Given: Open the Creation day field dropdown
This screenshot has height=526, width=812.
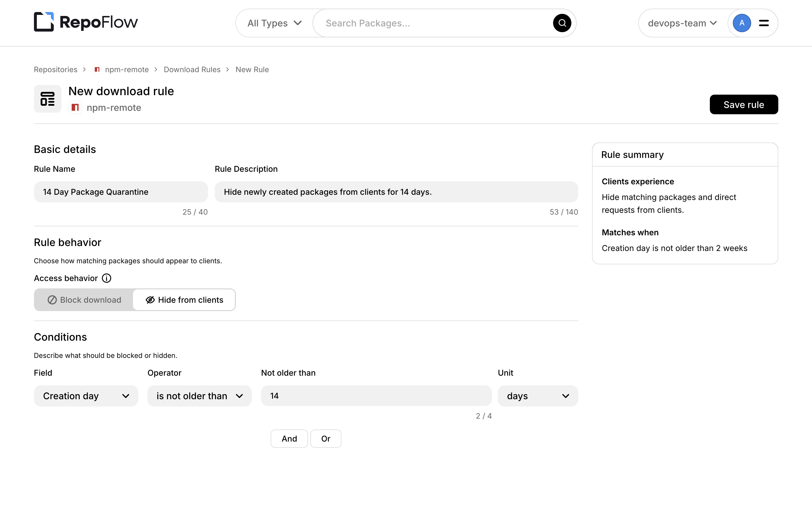Looking at the screenshot, I should tap(86, 396).
